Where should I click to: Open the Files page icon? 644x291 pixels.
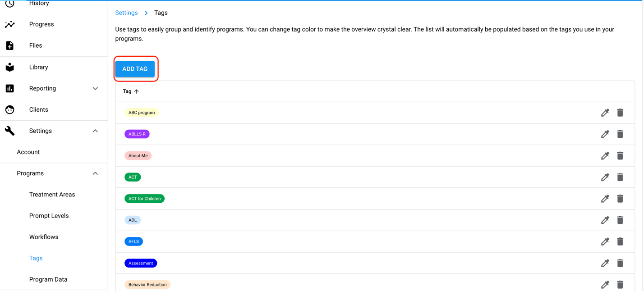point(10,45)
